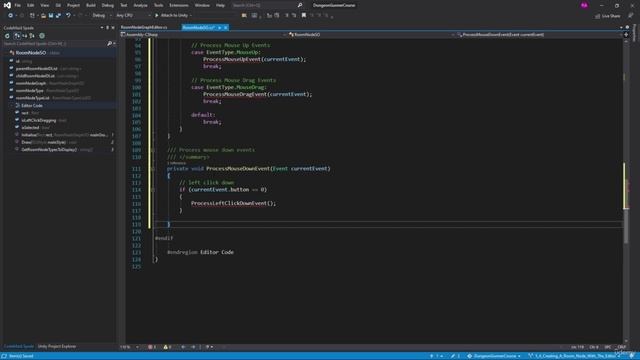The image size is (640, 360).
Task: Collapse ProcessMouseDownEvent method at line 111
Action: click(153, 169)
